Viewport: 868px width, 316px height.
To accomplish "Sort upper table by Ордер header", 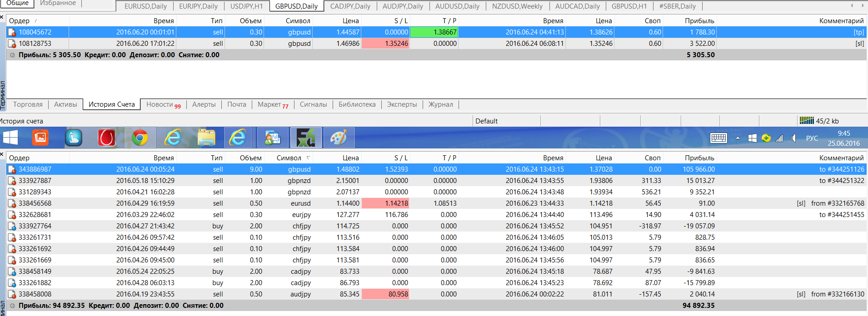I will click(x=38, y=21).
